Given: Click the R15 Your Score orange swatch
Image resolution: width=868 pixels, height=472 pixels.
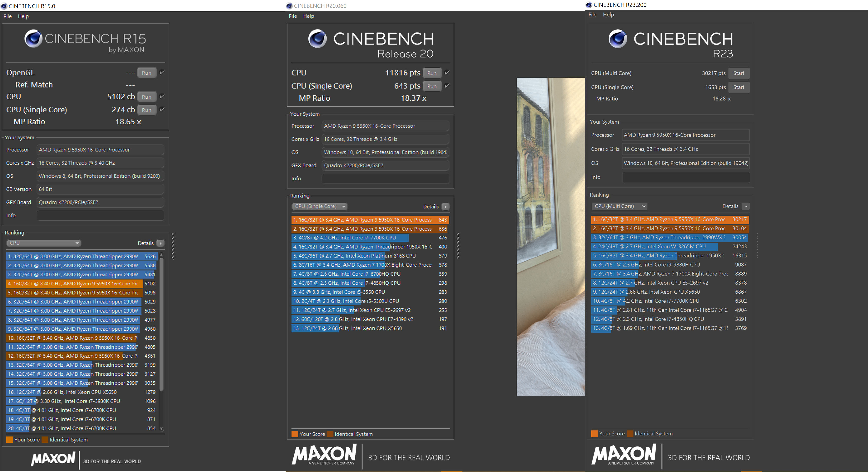Looking at the screenshot, I should point(9,440).
